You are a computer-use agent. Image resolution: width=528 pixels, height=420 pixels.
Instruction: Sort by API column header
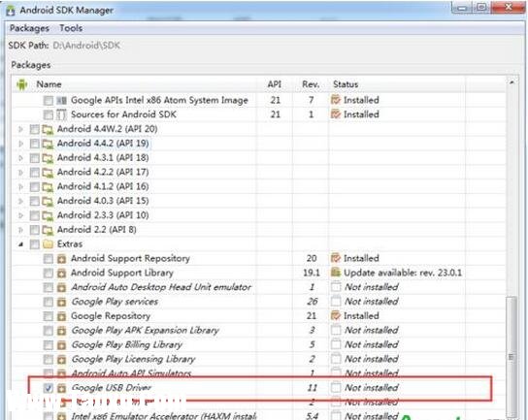coord(275,84)
